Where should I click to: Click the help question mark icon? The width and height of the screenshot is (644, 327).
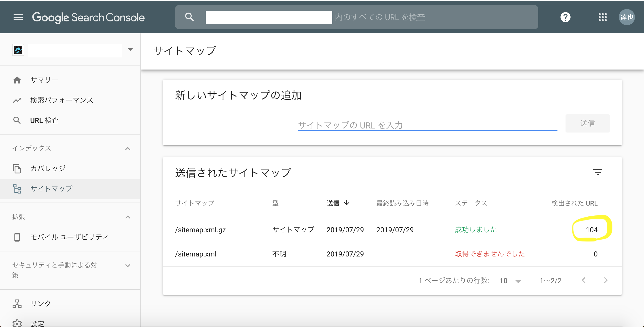tap(565, 17)
